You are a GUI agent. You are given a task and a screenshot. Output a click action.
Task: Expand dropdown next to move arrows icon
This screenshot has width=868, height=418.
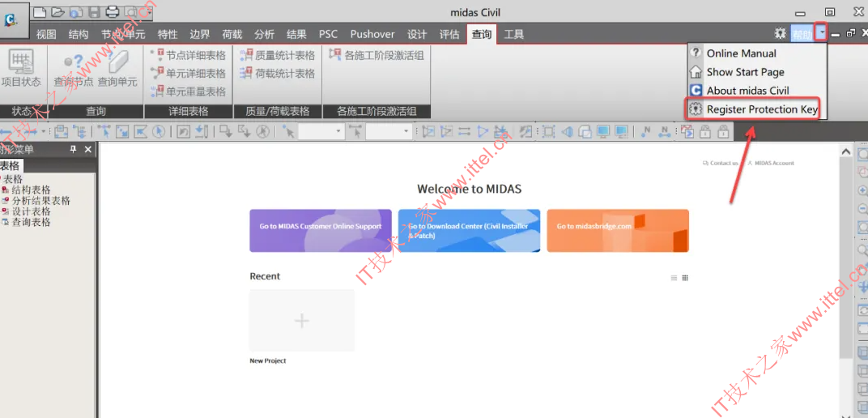43,132
